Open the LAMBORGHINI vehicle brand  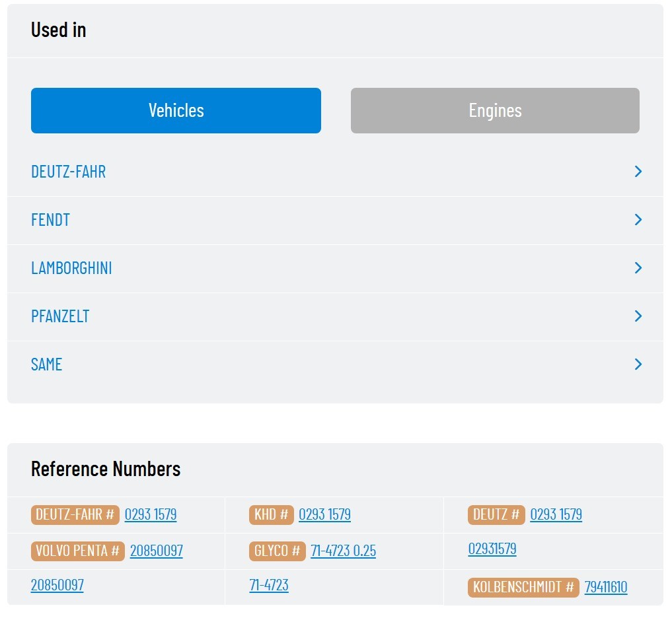click(x=71, y=268)
